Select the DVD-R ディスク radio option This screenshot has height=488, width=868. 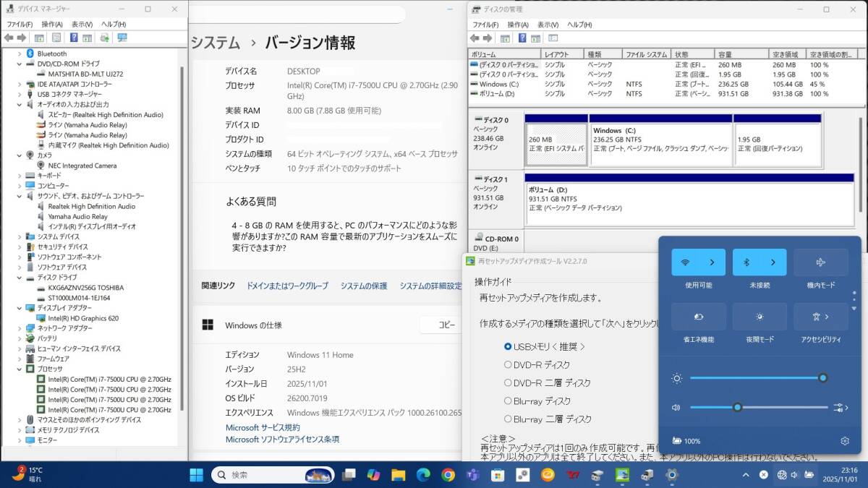coord(508,365)
